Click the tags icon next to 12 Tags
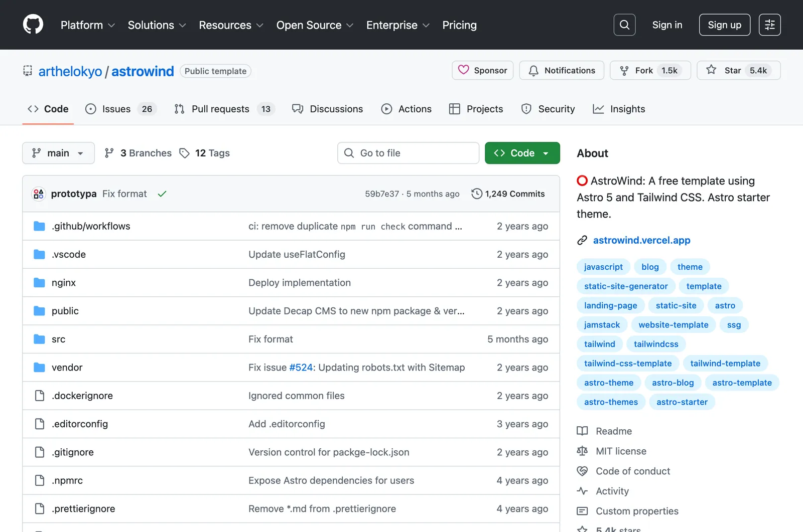 pos(184,153)
